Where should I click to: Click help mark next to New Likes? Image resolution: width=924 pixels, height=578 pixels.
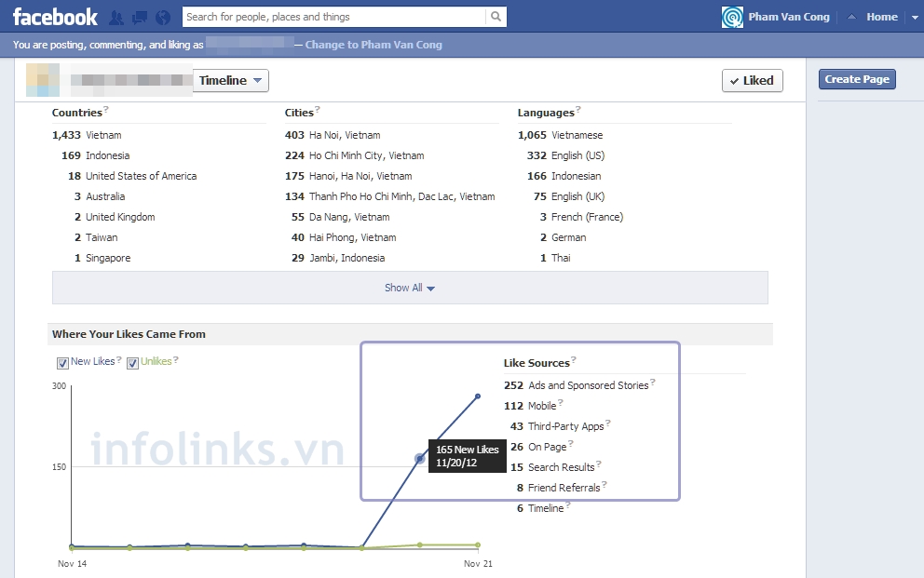coord(119,359)
